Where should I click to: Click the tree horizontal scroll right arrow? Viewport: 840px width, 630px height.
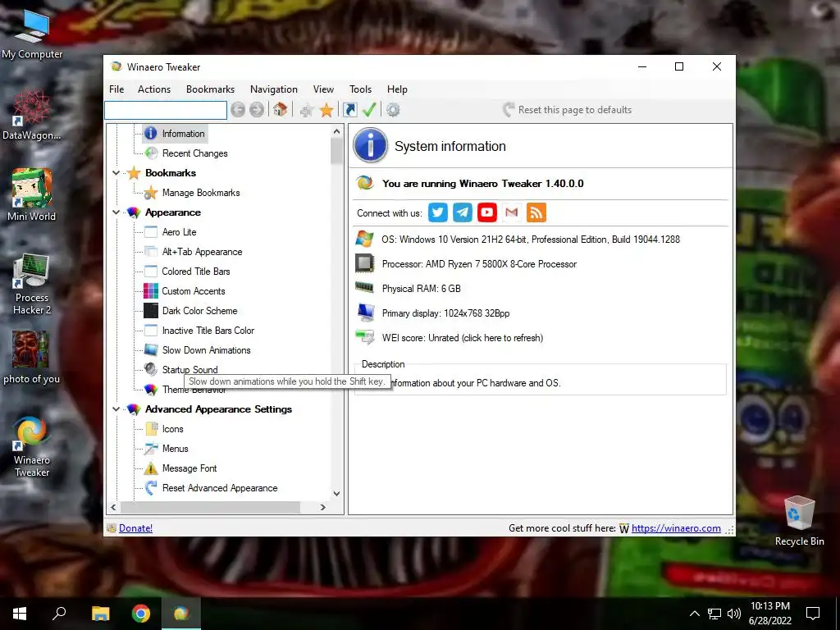[322, 507]
